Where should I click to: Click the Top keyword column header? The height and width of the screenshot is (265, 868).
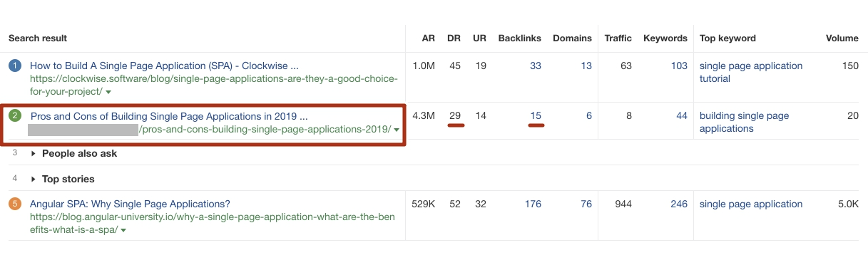(x=727, y=38)
